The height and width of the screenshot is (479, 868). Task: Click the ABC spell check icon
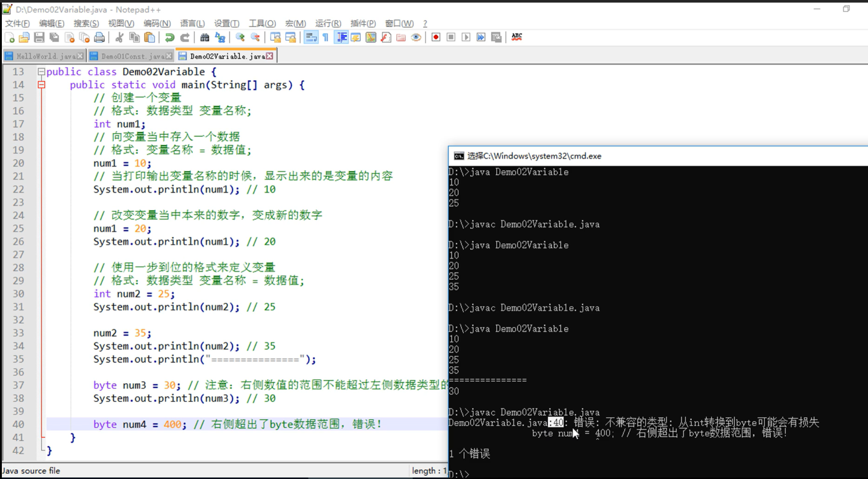click(516, 37)
